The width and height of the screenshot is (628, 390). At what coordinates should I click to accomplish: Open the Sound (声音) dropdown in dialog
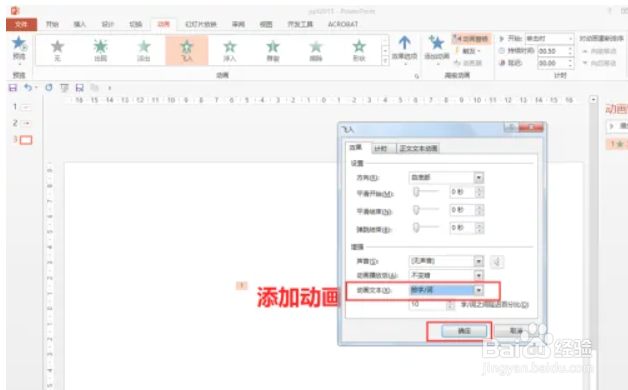tap(479, 261)
